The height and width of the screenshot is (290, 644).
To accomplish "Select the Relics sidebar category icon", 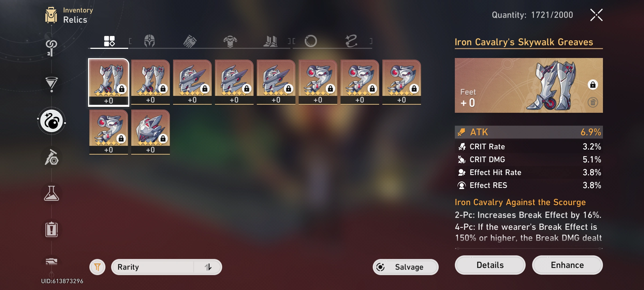I will (52, 121).
